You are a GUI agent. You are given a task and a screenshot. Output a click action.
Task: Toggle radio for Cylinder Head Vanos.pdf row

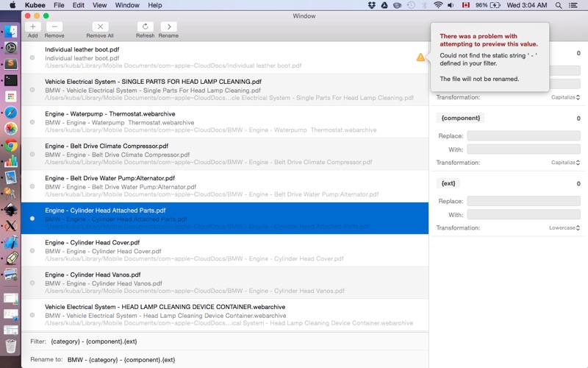pyautogui.click(x=32, y=283)
